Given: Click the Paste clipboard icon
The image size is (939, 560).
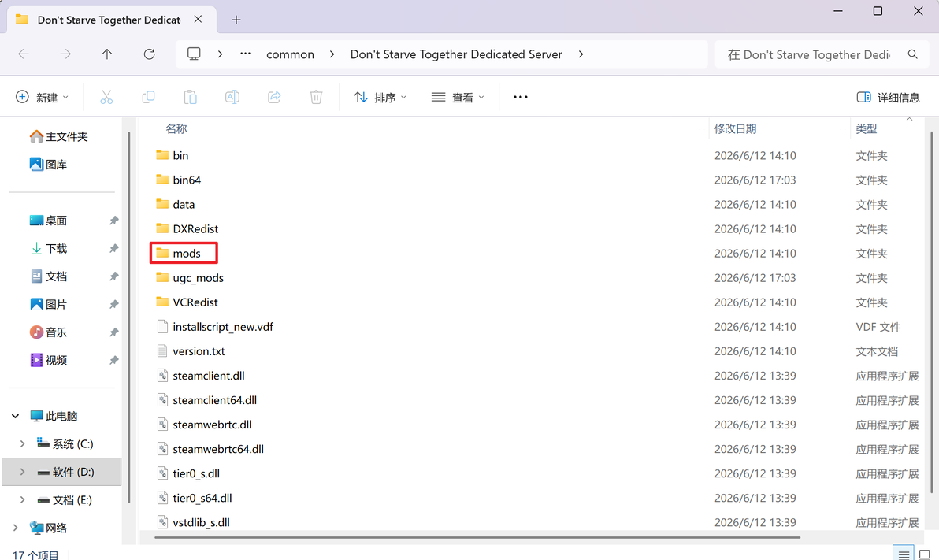Looking at the screenshot, I should tap(190, 97).
